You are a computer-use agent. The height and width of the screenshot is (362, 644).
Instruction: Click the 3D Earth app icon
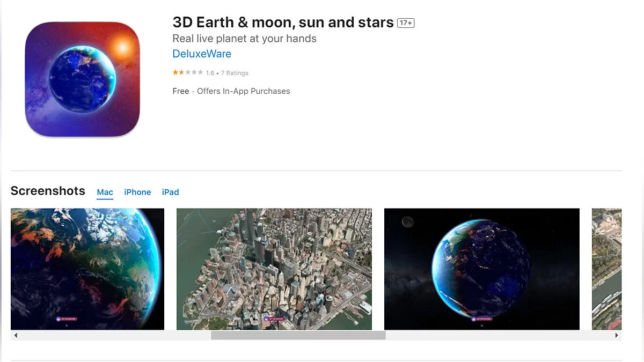82,79
